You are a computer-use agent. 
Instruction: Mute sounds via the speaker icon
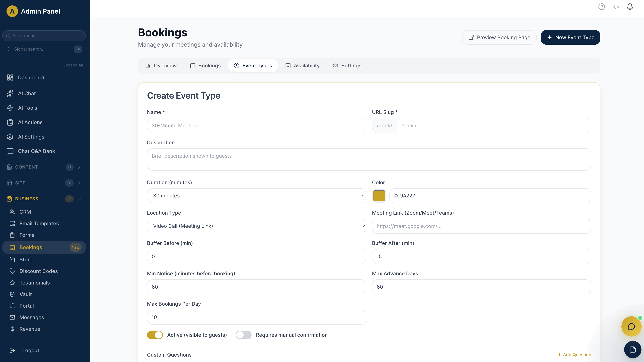click(x=616, y=7)
